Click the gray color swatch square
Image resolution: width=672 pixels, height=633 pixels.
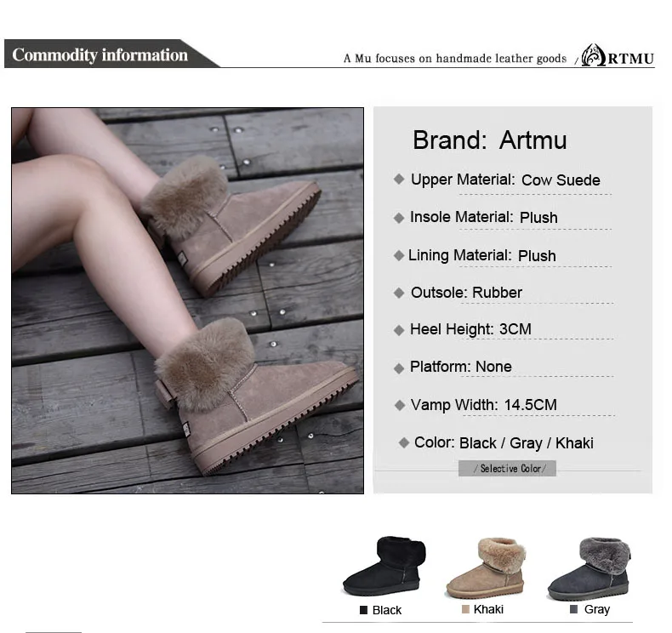(x=574, y=609)
